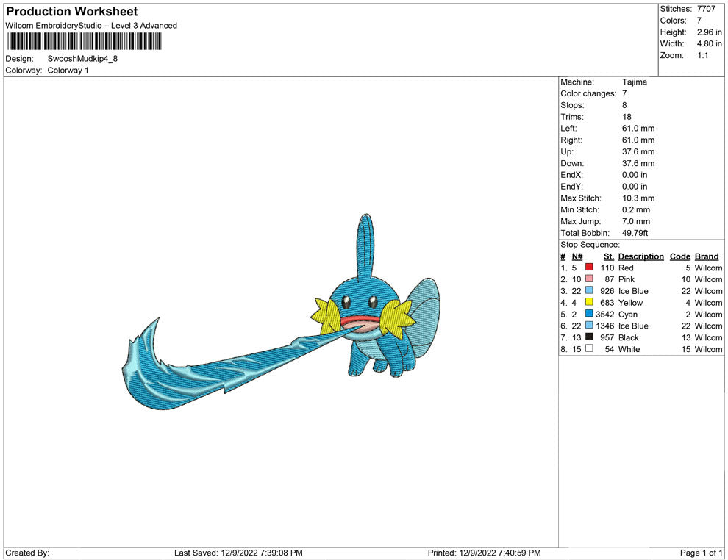This screenshot has height=560, width=728.
Task: Click the Black color swatch in stop sequence
Action: pos(589,337)
